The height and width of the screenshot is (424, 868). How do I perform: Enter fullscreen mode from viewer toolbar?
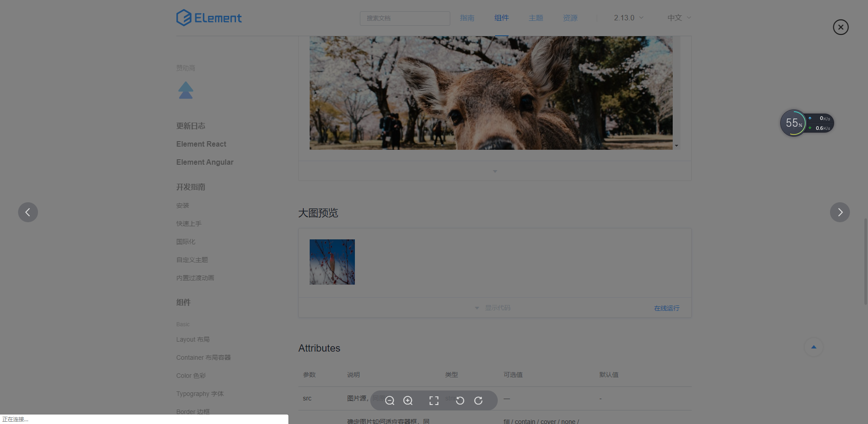click(434, 400)
